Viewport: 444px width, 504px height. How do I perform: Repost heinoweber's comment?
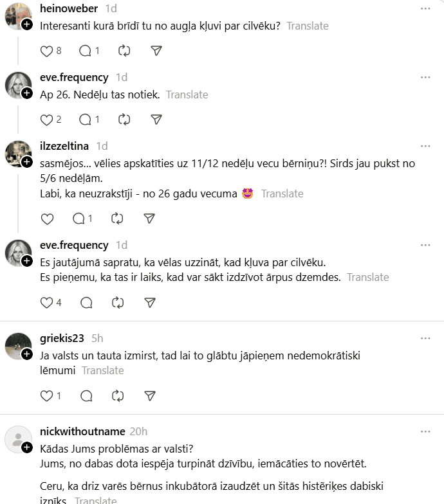124,51
